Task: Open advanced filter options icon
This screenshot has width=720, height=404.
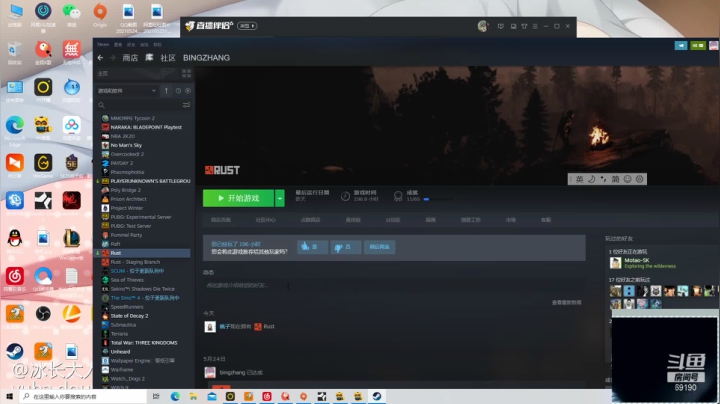Action: click(x=186, y=105)
